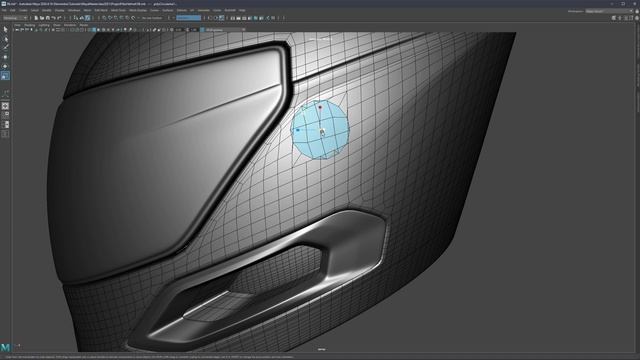The height and width of the screenshot is (360, 640).
Task: Click the exposure value field in panel toolbar
Action: 178,29
